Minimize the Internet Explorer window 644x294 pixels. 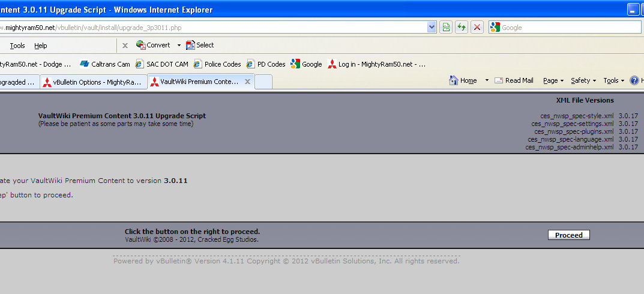point(633,9)
